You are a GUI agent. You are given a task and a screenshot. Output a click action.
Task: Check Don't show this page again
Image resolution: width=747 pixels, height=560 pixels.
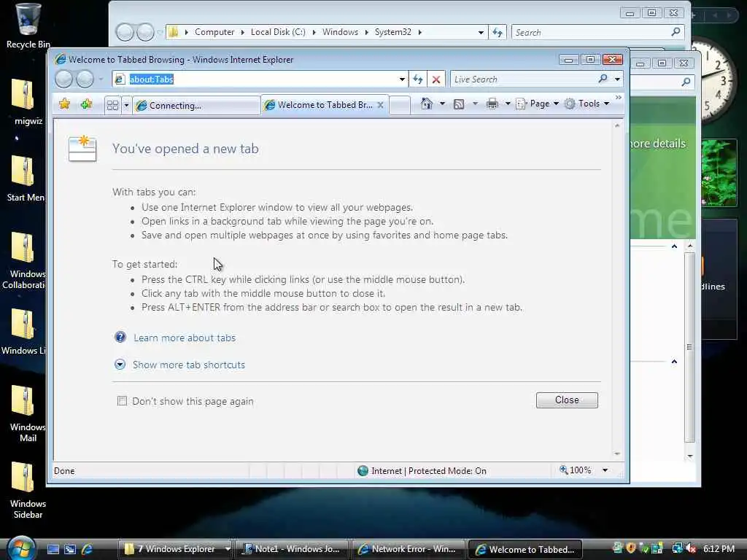pyautogui.click(x=122, y=401)
